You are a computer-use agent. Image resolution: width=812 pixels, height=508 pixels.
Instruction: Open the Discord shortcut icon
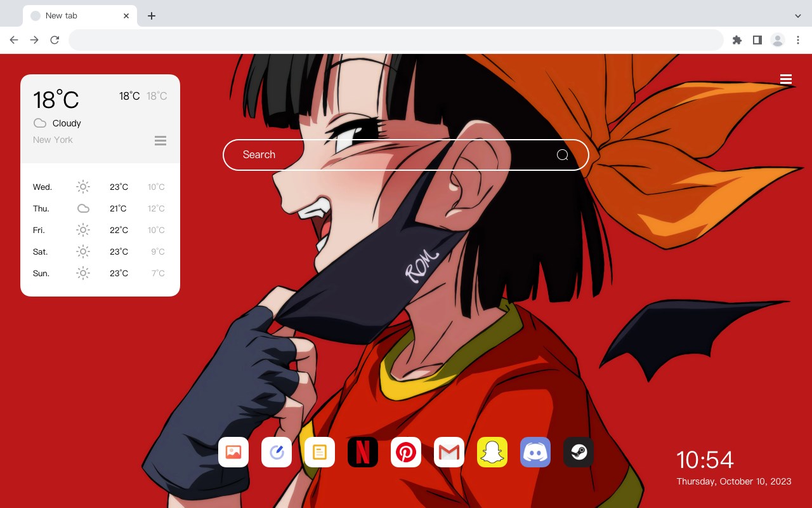coord(535,452)
